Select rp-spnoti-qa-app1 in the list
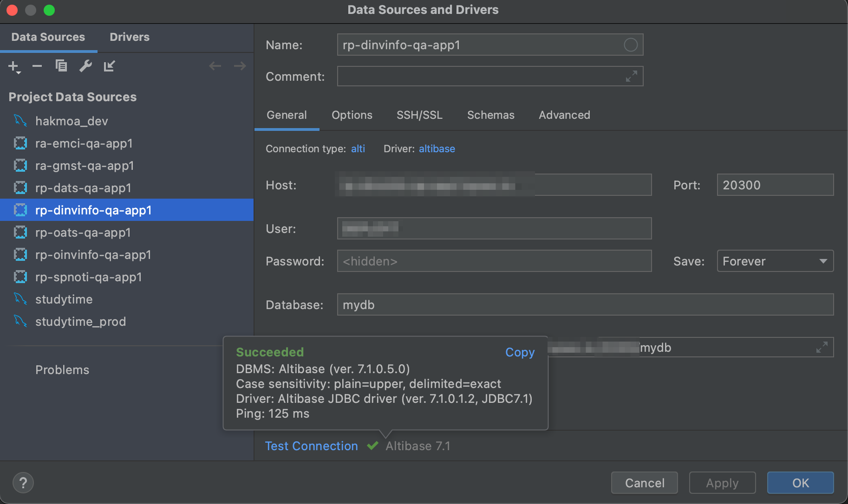Screen dimensions: 848x504 pos(127,277)
